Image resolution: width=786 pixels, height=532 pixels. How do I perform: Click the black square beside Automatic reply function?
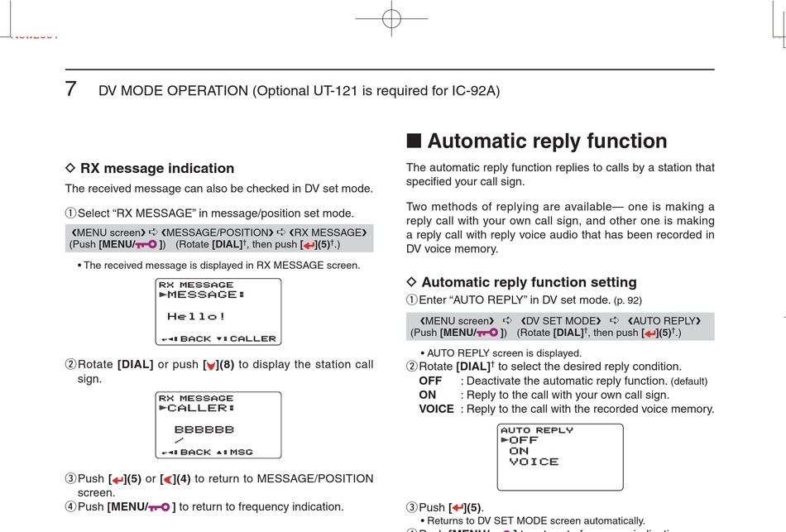point(414,141)
